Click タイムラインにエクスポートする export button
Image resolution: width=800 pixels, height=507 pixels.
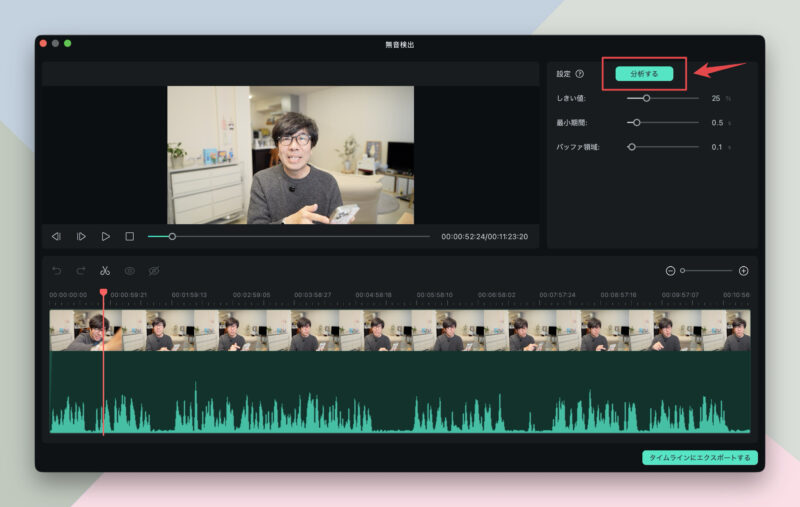point(700,457)
